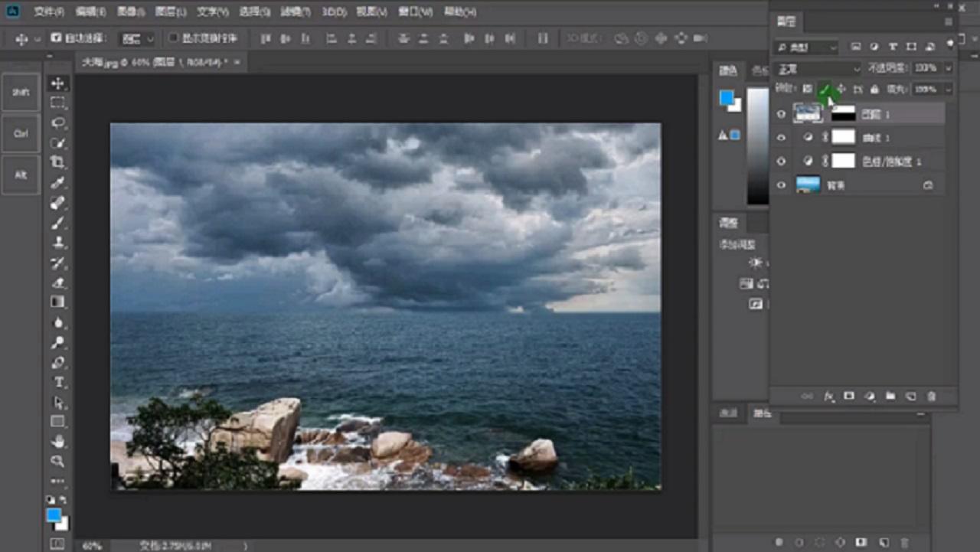
Task: Click the blue foreground color swatch in toolbox
Action: pos(54,516)
